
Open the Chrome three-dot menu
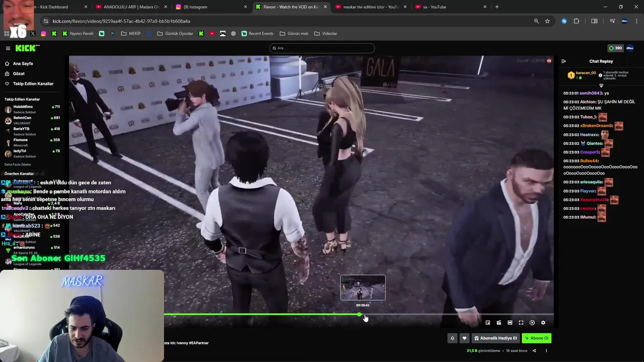(636, 21)
